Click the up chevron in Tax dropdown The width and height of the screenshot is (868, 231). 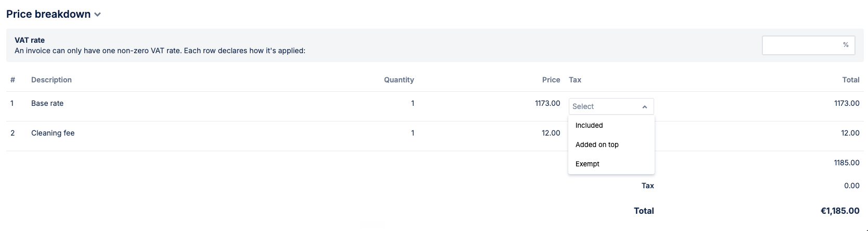[x=645, y=107]
